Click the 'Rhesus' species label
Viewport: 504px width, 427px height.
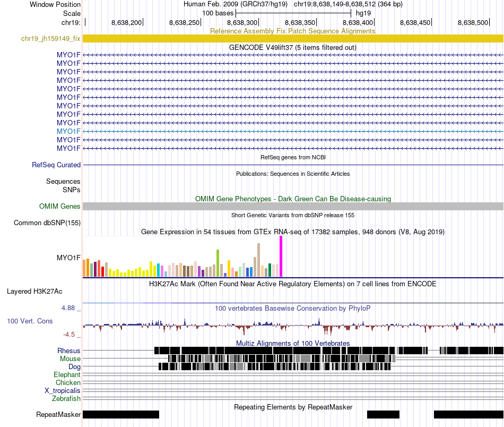[x=69, y=351]
